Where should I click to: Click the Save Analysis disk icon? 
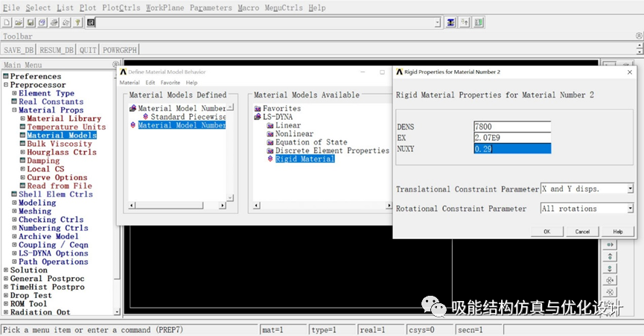click(x=31, y=22)
